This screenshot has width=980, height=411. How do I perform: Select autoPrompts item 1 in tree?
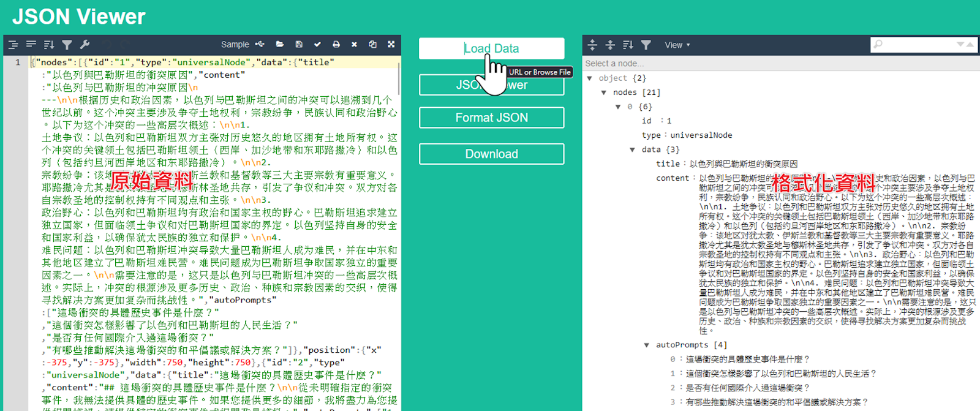point(773,374)
